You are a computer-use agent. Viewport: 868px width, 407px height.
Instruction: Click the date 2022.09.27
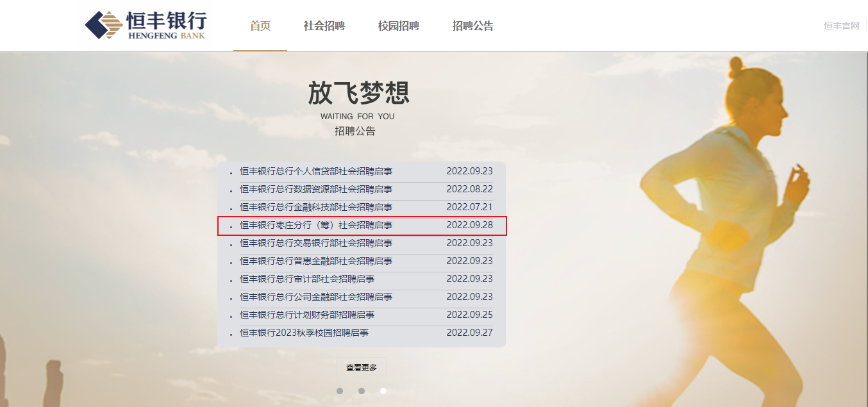point(470,333)
